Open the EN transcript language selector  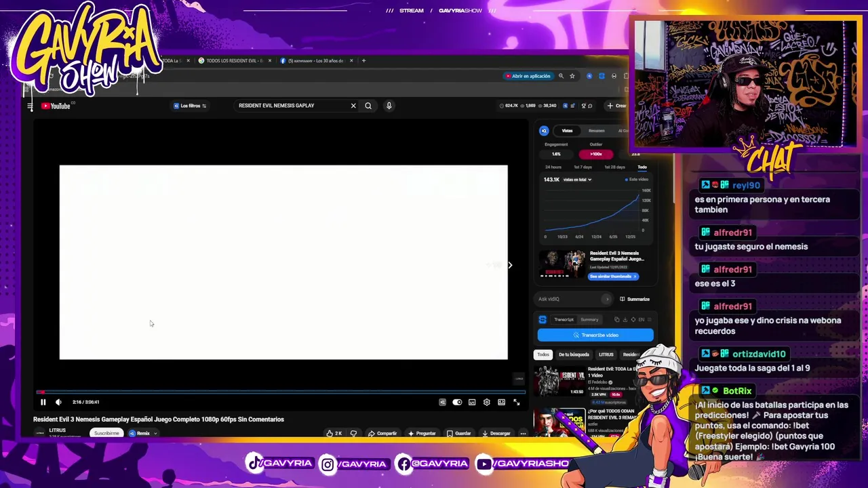tap(641, 319)
